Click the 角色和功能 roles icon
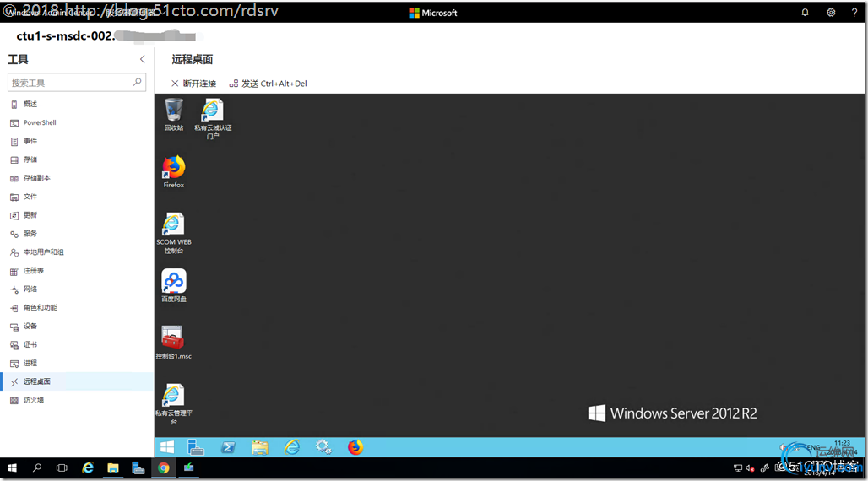This screenshot has height=481, width=868. (14, 308)
